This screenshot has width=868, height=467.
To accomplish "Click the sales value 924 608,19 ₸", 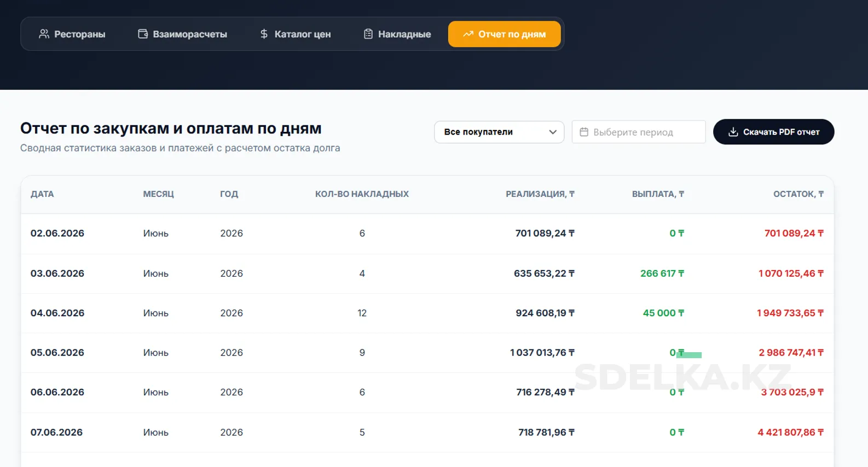I will pyautogui.click(x=545, y=313).
